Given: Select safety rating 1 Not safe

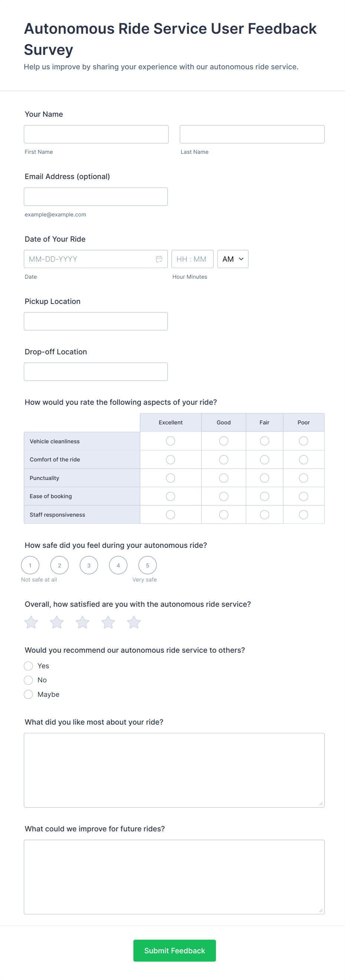Looking at the screenshot, I should [x=30, y=565].
